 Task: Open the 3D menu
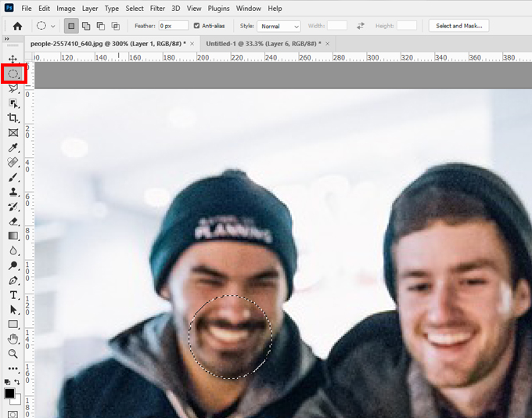tap(176, 9)
